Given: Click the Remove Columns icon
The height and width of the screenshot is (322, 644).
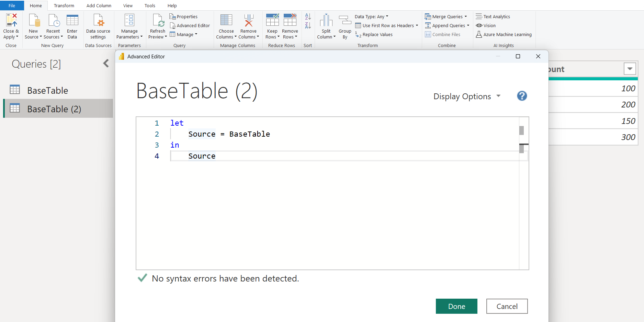Looking at the screenshot, I should [x=248, y=21].
